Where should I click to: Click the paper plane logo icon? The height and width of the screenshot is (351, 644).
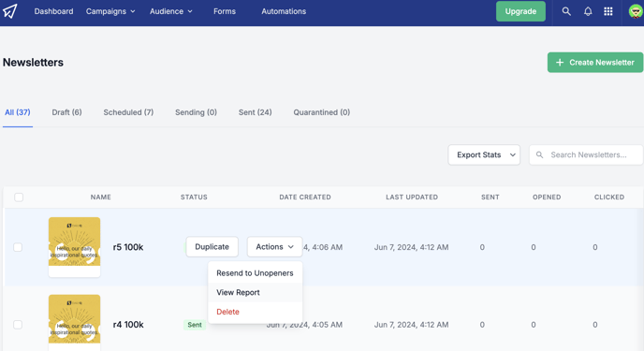point(10,11)
